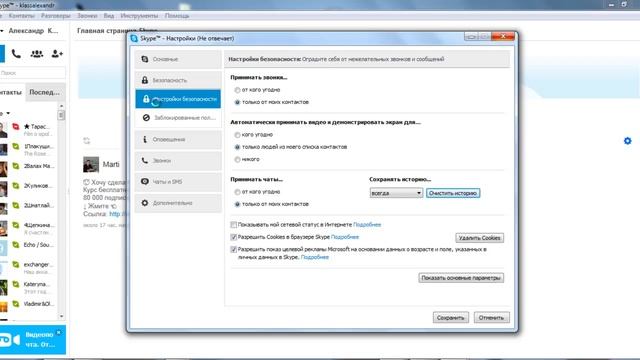Switch to the Последние tab
Image resolution: width=640 pixels, height=360 pixels.
click(45, 92)
